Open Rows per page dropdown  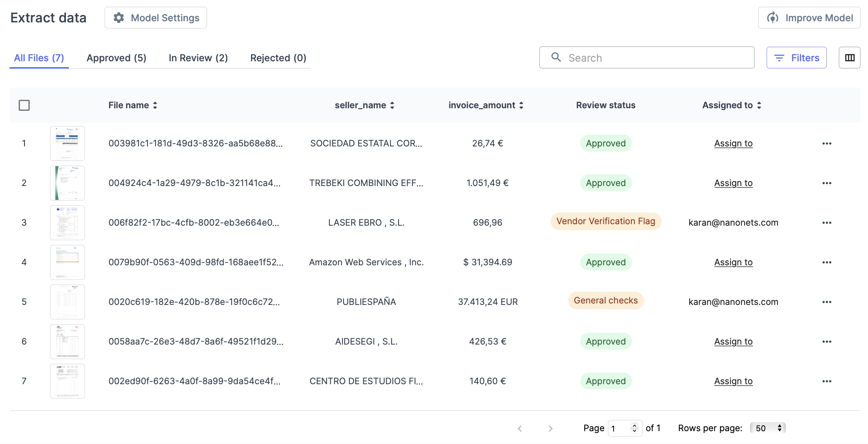click(768, 428)
